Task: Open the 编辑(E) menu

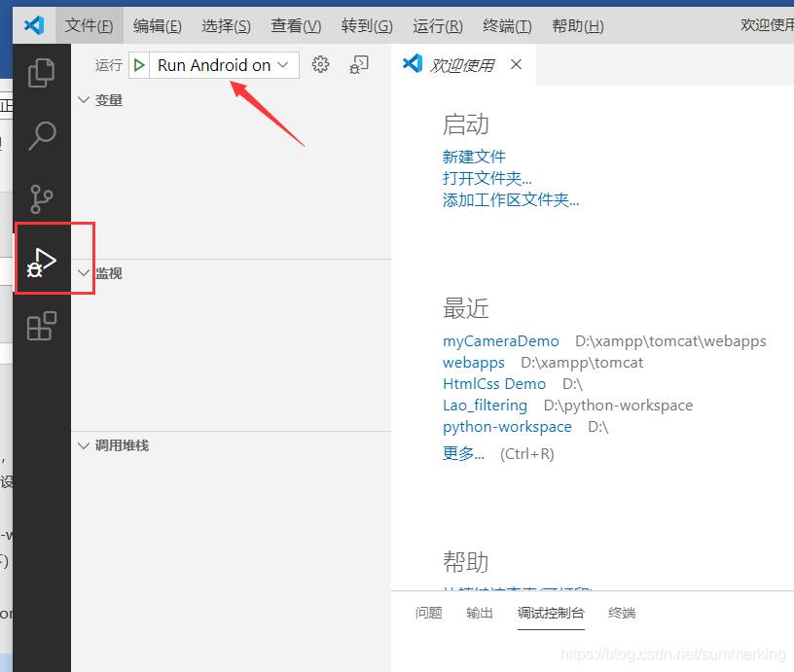Action: tap(158, 25)
